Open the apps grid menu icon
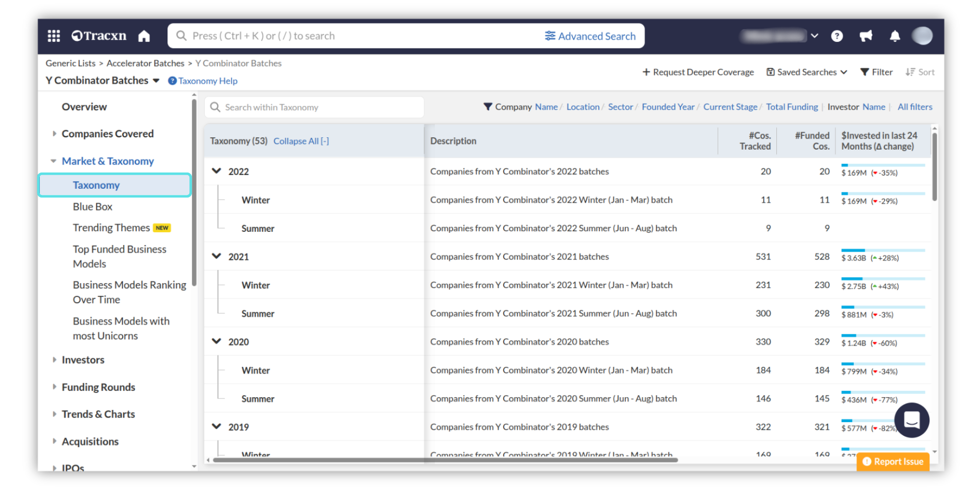Screen dimensions: 980x490 click(x=54, y=36)
